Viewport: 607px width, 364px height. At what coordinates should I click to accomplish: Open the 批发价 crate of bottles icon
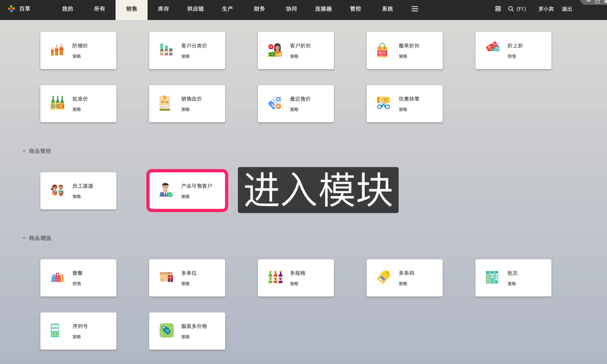point(58,103)
